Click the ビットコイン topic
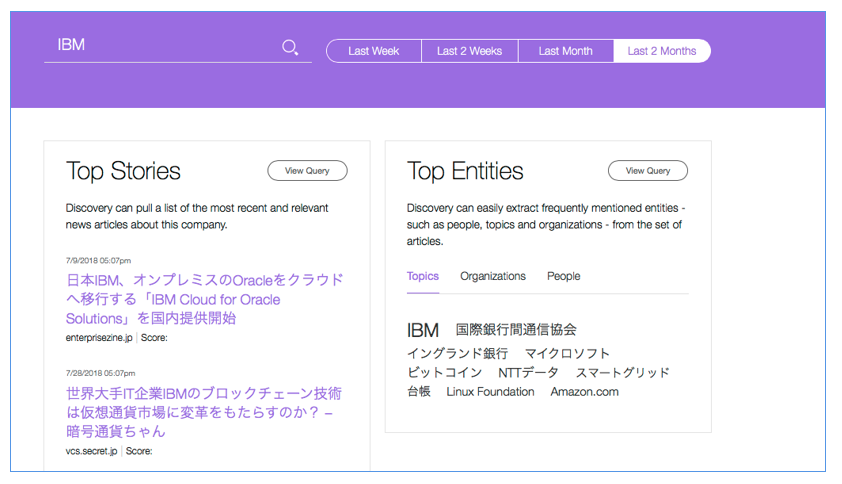This screenshot has width=842, height=484. click(444, 373)
